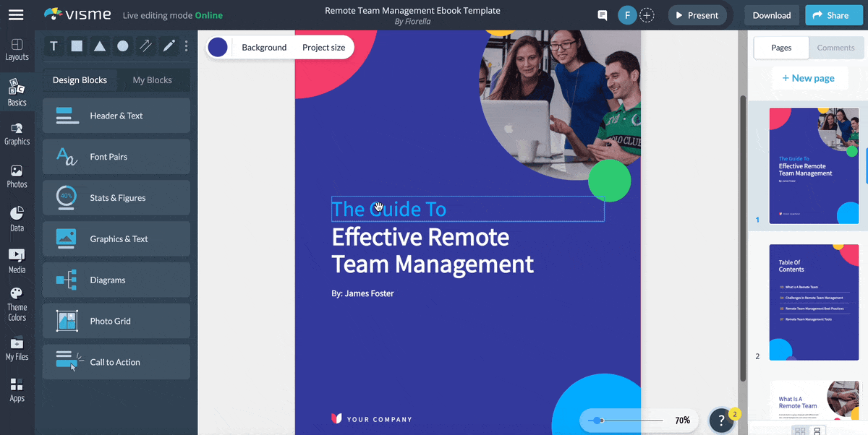
Task: Select the triangle shape tool
Action: (x=100, y=46)
